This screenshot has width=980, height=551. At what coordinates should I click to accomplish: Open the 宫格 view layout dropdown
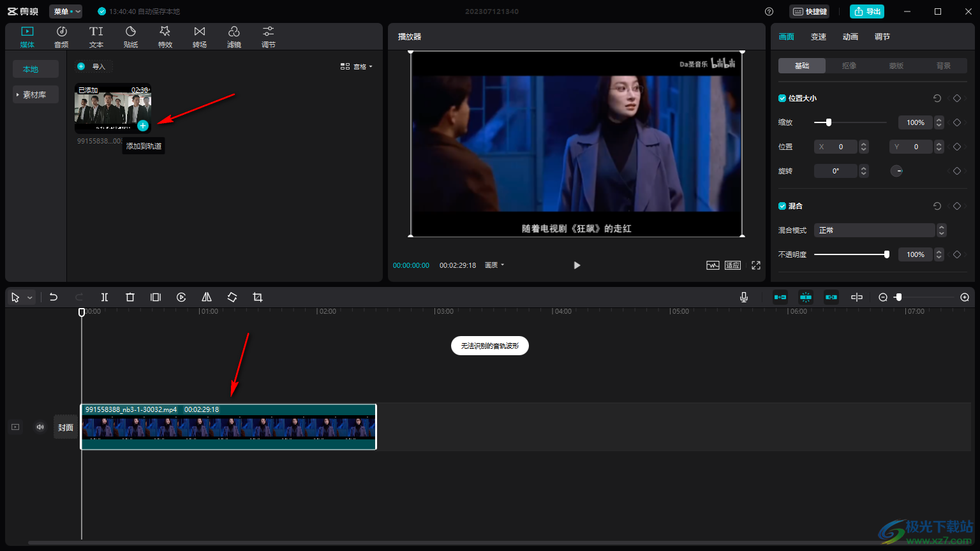click(x=357, y=66)
